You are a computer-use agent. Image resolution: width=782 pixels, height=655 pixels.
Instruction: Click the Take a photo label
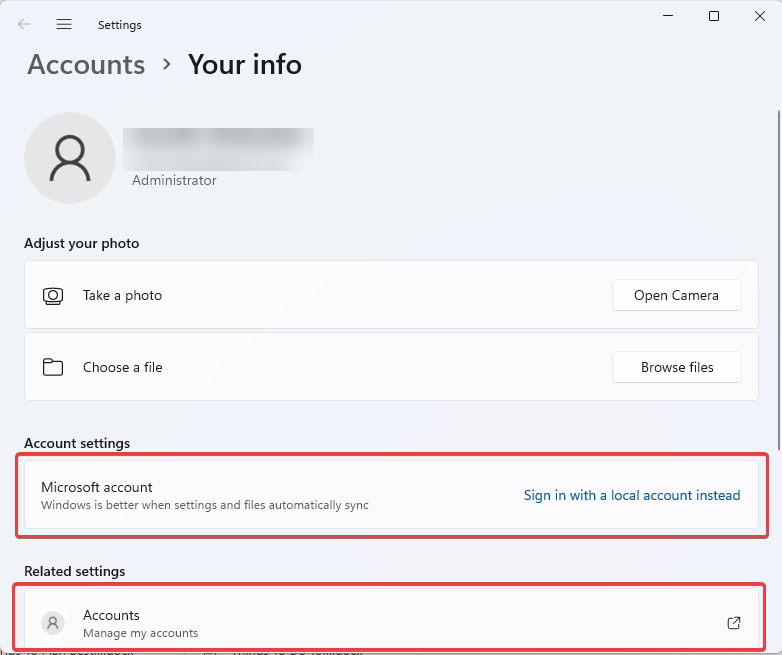[x=122, y=296]
